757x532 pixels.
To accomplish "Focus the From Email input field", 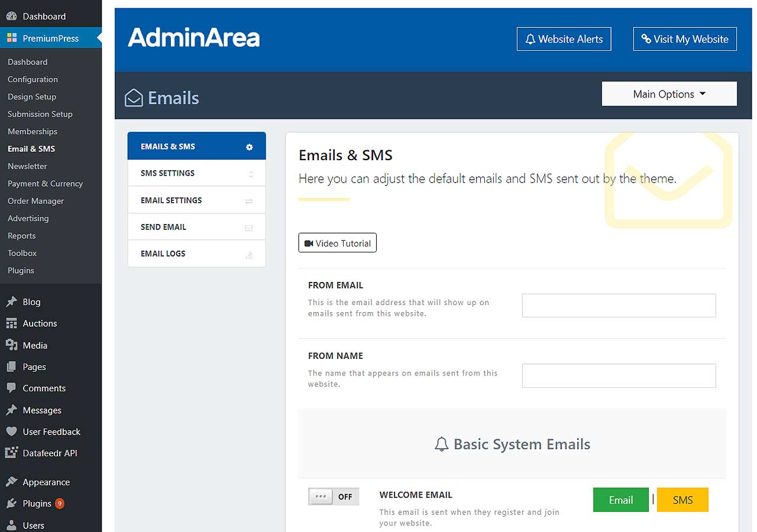I will (x=619, y=306).
